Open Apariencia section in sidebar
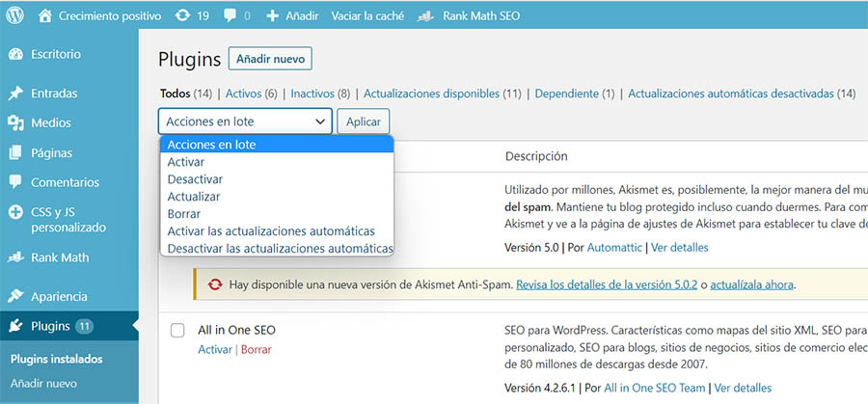This screenshot has height=404, width=868. pyautogui.click(x=59, y=296)
